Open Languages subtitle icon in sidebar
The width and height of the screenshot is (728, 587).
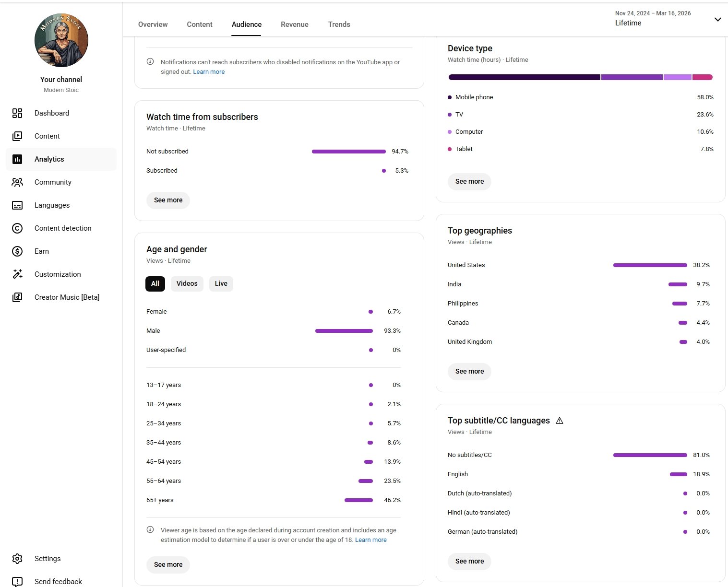pyautogui.click(x=17, y=205)
